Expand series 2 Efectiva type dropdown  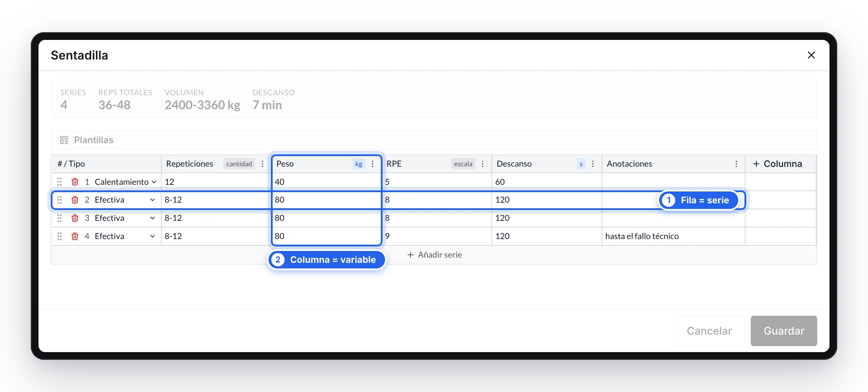153,200
